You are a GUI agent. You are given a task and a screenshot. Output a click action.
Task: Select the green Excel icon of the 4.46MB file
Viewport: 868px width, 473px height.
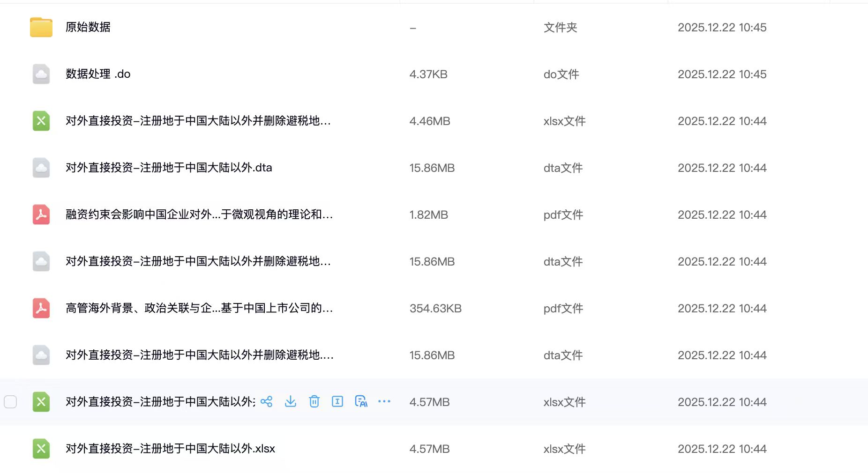[41, 121]
